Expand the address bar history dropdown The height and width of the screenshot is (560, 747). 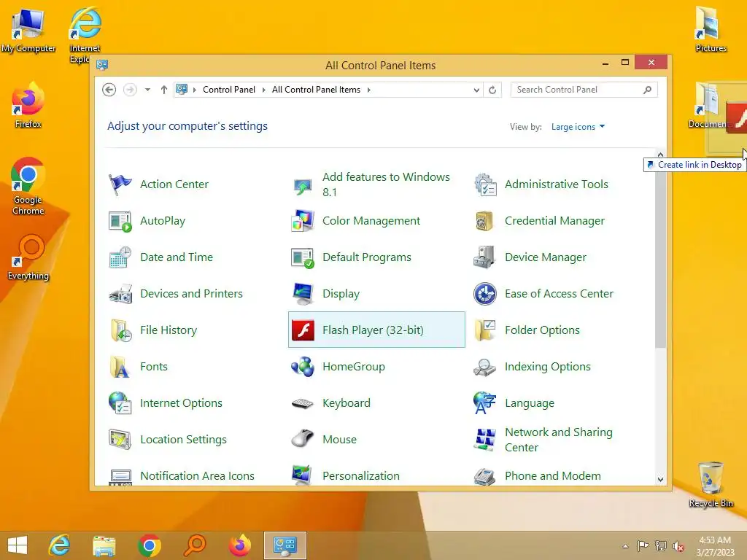(476, 90)
